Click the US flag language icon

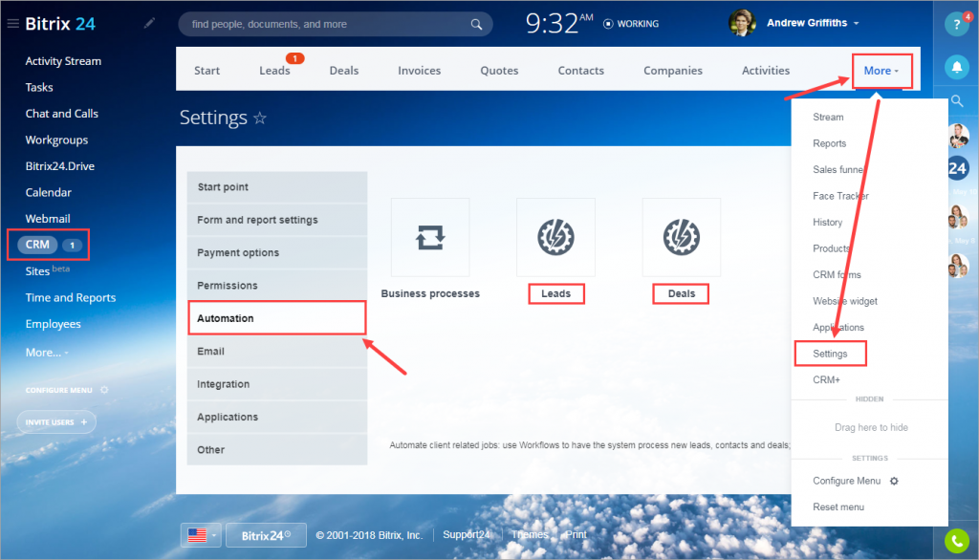[x=197, y=535]
